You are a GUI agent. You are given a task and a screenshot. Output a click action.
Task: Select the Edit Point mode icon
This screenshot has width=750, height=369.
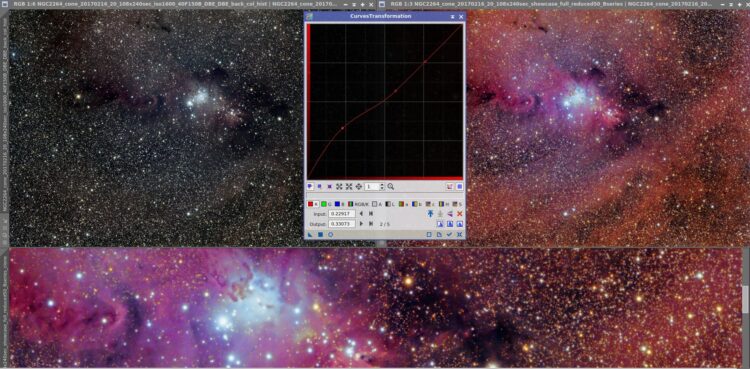(310, 187)
